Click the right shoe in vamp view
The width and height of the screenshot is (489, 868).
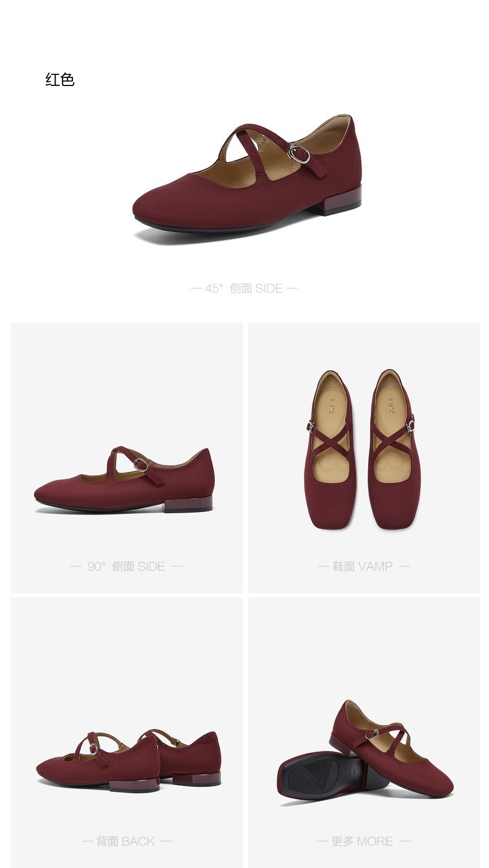[395, 449]
